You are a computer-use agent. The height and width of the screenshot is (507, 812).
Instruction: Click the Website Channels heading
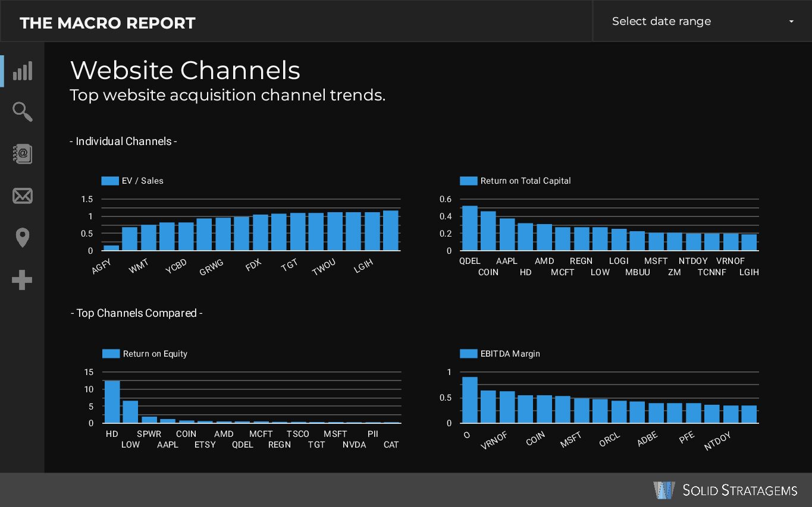point(185,70)
